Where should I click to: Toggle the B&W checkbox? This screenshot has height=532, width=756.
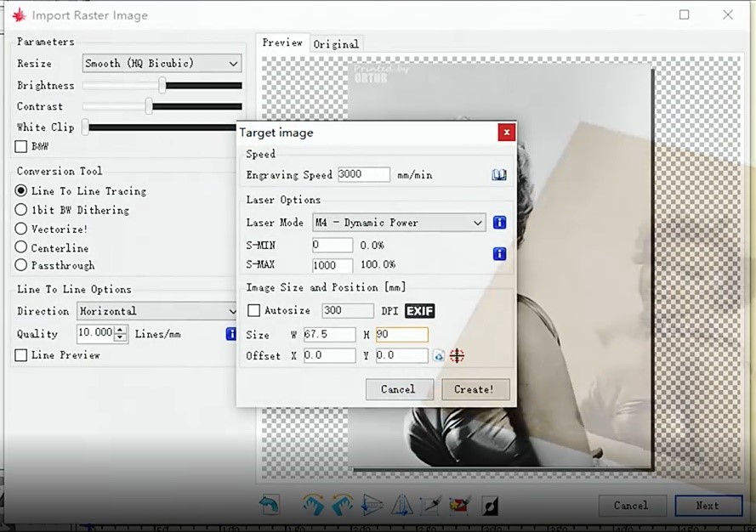point(22,147)
